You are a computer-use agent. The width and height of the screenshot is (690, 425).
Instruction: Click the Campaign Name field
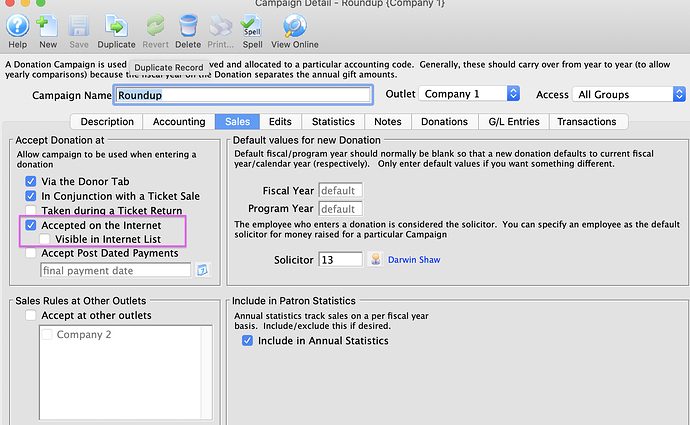pos(243,95)
